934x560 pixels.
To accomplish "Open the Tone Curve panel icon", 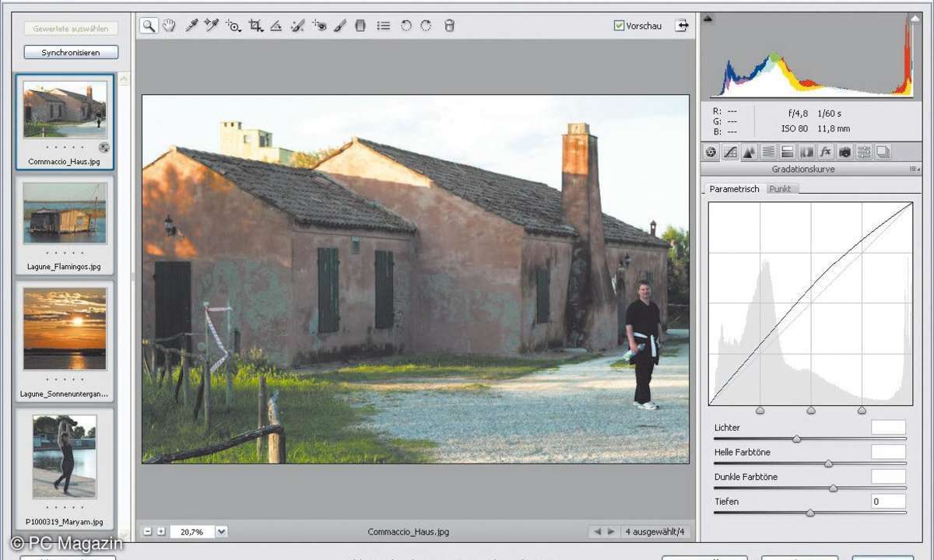I will tap(730, 152).
